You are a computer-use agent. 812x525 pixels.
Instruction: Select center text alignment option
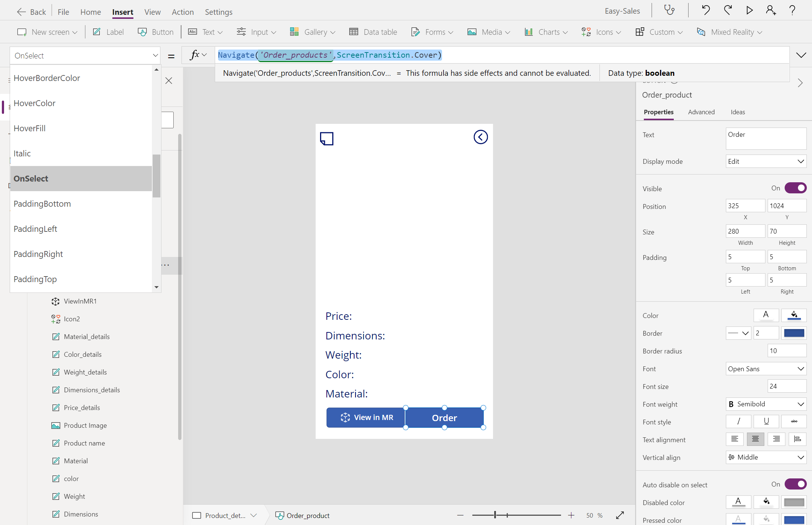coord(755,439)
